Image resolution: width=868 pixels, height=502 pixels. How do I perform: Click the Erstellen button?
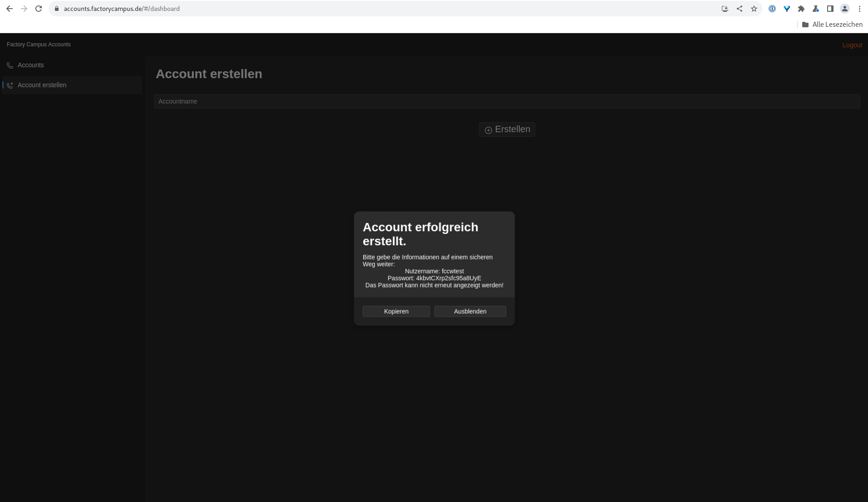(x=507, y=129)
